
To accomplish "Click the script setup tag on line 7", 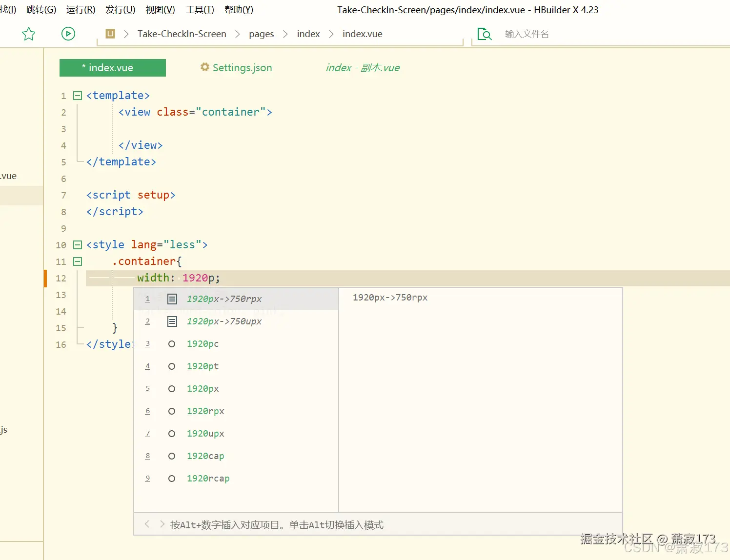I will [x=131, y=195].
